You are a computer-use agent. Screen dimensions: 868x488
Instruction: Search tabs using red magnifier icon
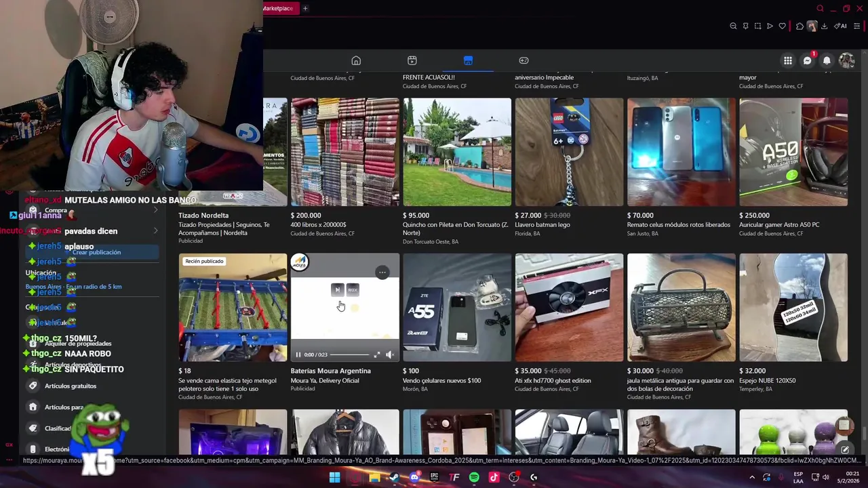[x=820, y=8]
